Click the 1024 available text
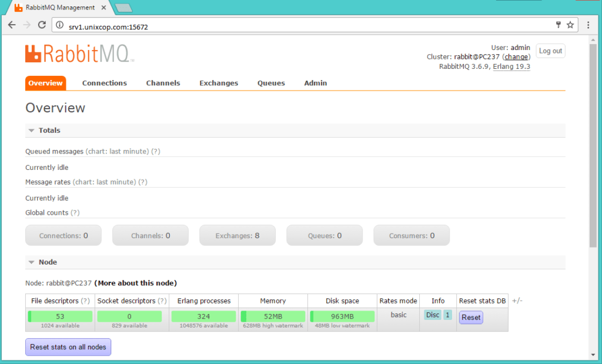Viewport: 602px width, 364px height. coord(61,326)
